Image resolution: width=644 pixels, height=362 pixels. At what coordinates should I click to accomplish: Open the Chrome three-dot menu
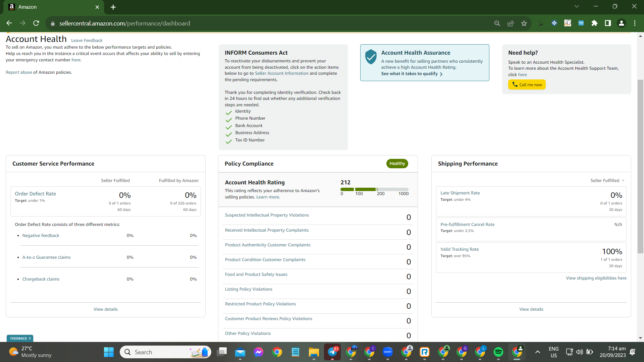tap(635, 23)
